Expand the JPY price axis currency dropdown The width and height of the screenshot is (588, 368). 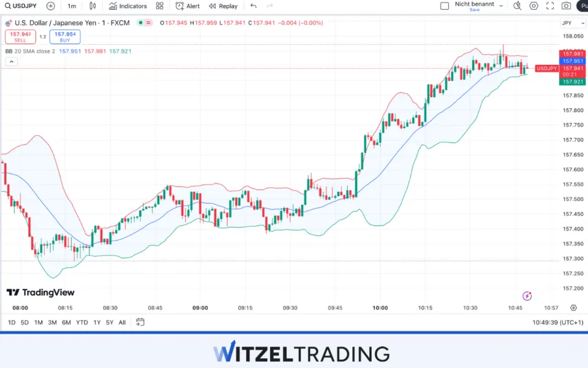572,23
